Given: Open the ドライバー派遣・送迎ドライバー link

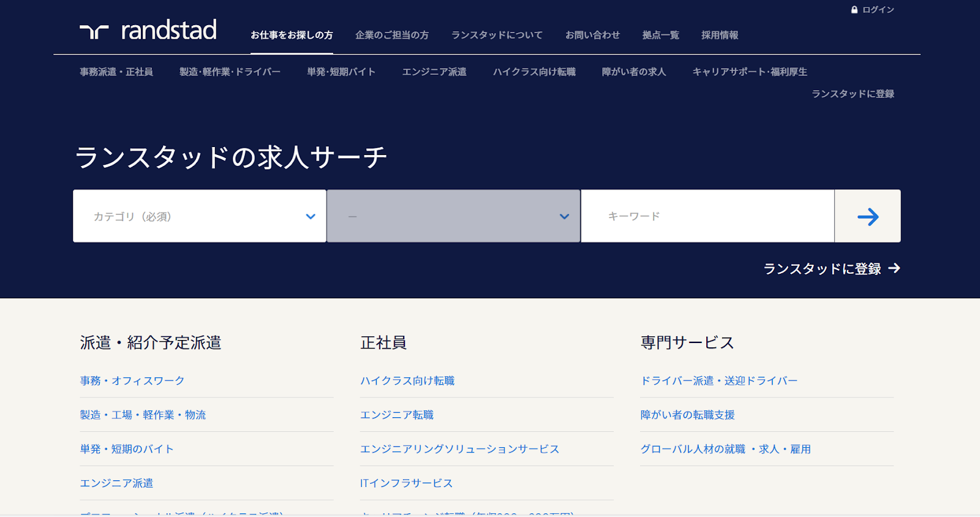Looking at the screenshot, I should pos(719,380).
